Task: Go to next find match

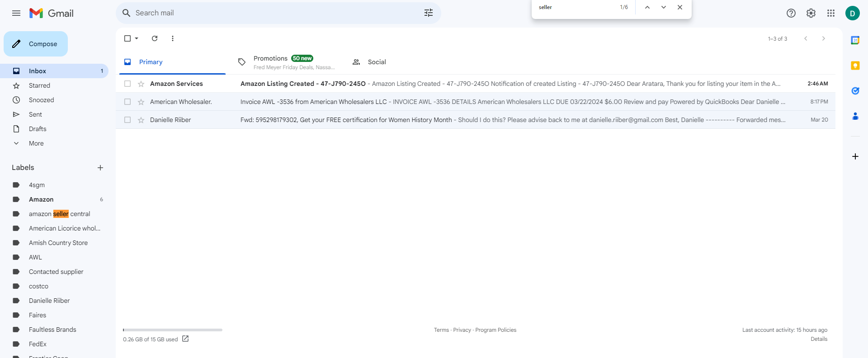Action: point(664,7)
